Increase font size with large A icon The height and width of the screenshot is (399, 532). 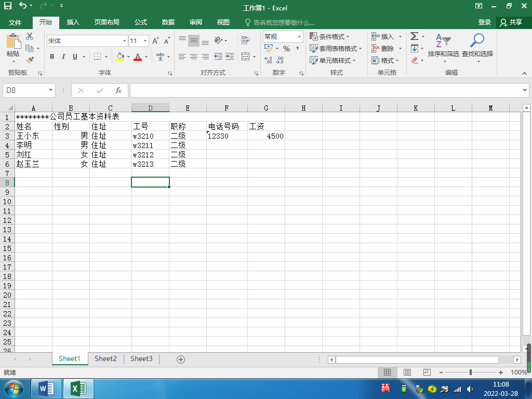(155, 41)
